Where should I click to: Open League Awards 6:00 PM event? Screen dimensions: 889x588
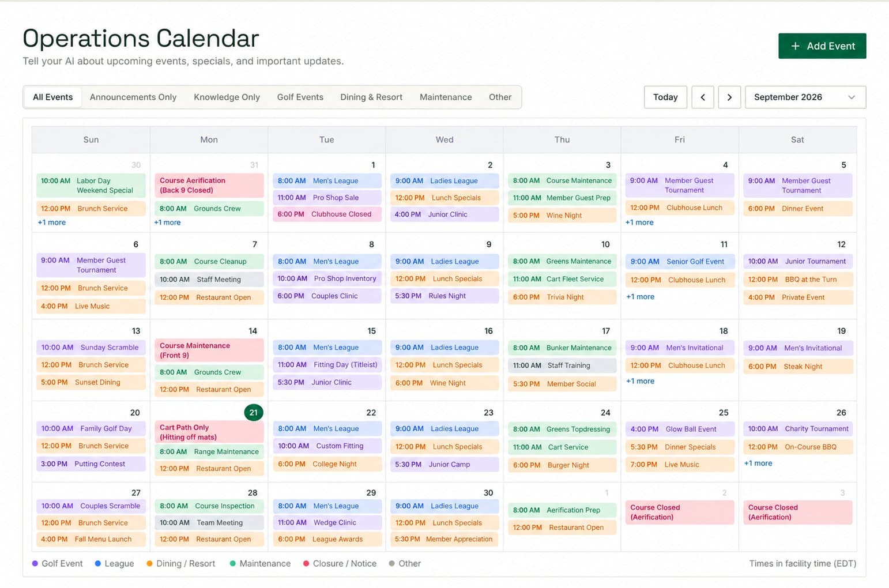(x=327, y=540)
